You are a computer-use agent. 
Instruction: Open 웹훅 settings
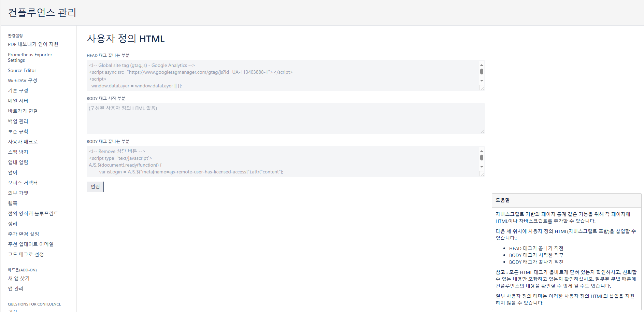[x=13, y=203]
